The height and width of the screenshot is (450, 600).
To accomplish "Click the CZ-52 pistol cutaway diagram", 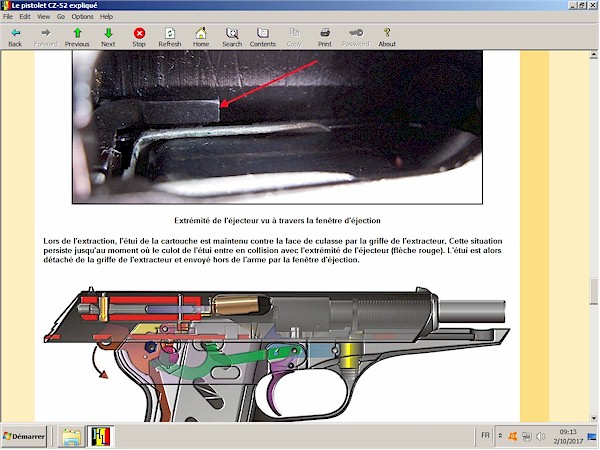I will pyautogui.click(x=276, y=354).
